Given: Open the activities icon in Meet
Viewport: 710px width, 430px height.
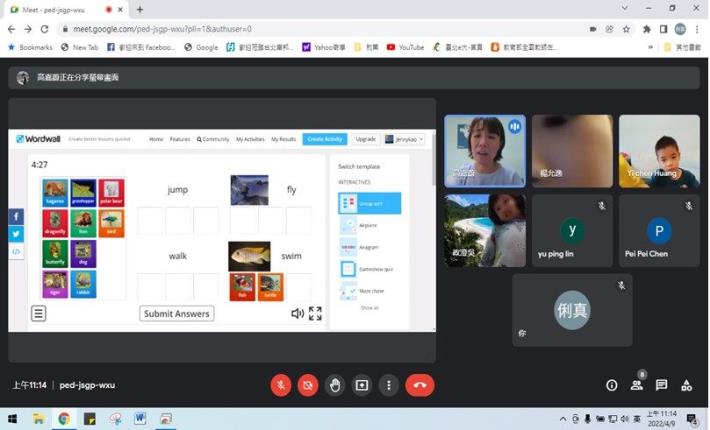Looking at the screenshot, I should [x=686, y=385].
